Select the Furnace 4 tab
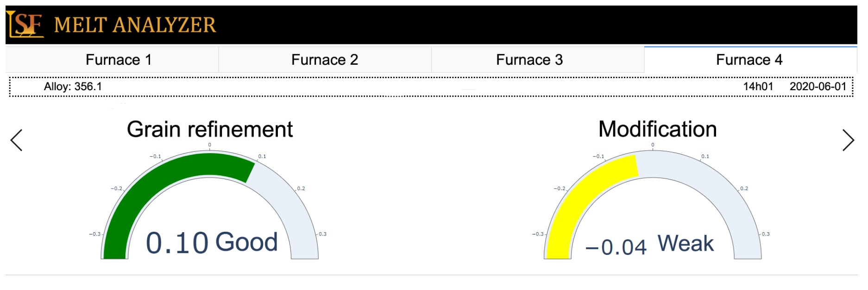Viewport: 868px width, 290px height. 750,60
